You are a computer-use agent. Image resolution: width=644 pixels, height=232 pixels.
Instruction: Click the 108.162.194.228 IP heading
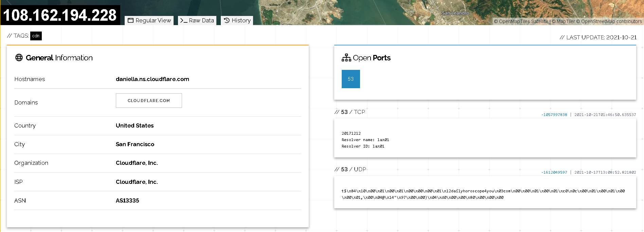point(60,15)
